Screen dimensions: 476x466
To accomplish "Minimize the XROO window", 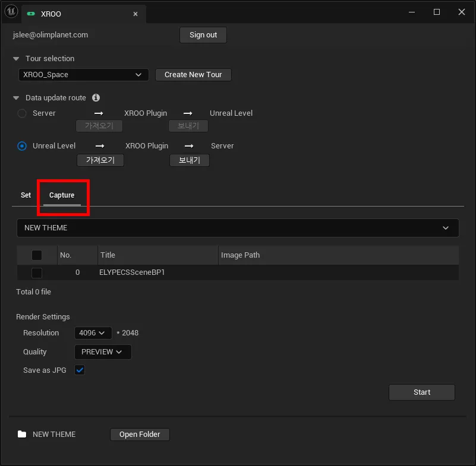I will [x=412, y=12].
